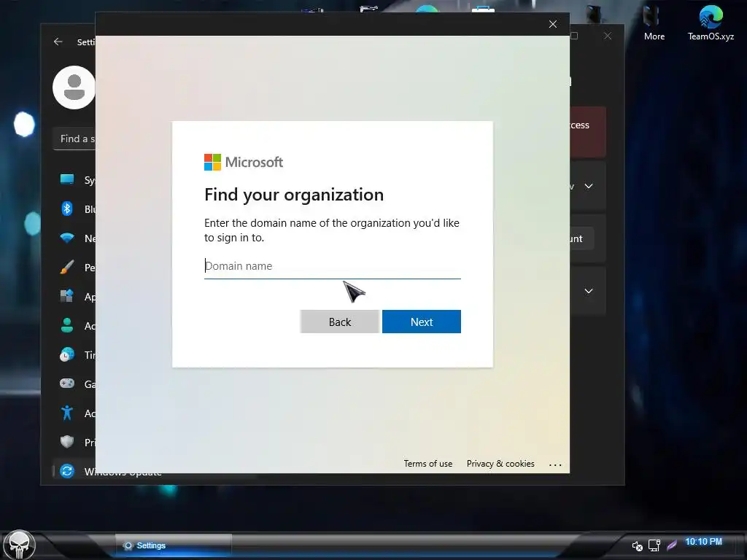Viewport: 747px width, 560px height.
Task: Open the three-dot more options menu
Action: pyautogui.click(x=555, y=464)
